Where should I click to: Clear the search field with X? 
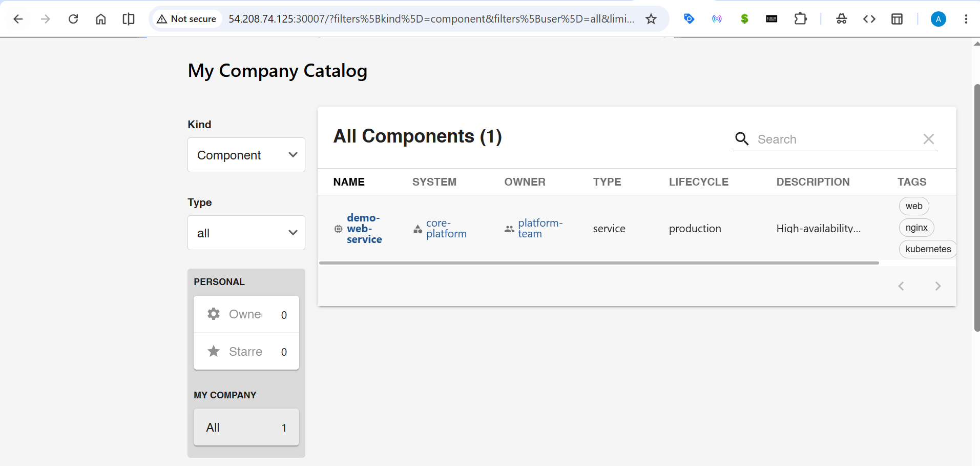[928, 139]
